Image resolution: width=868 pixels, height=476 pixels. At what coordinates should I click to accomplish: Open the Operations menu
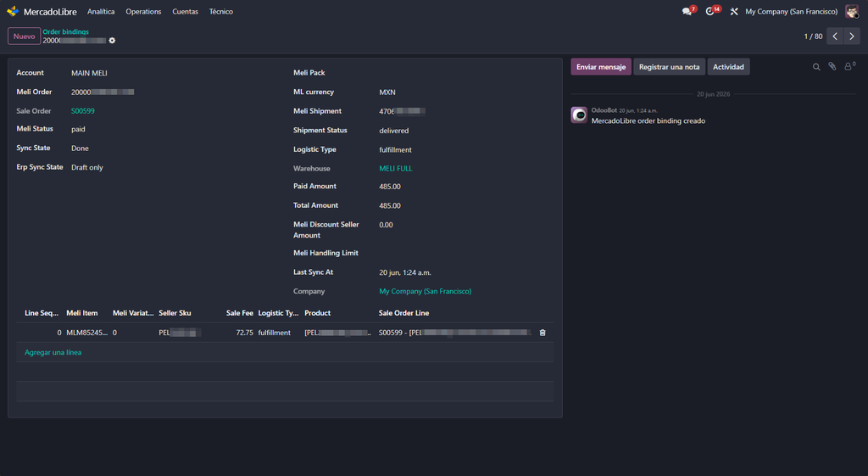click(x=143, y=12)
